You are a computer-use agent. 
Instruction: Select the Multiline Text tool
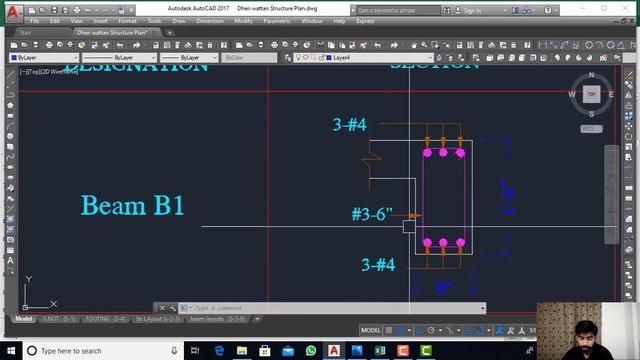(11, 260)
